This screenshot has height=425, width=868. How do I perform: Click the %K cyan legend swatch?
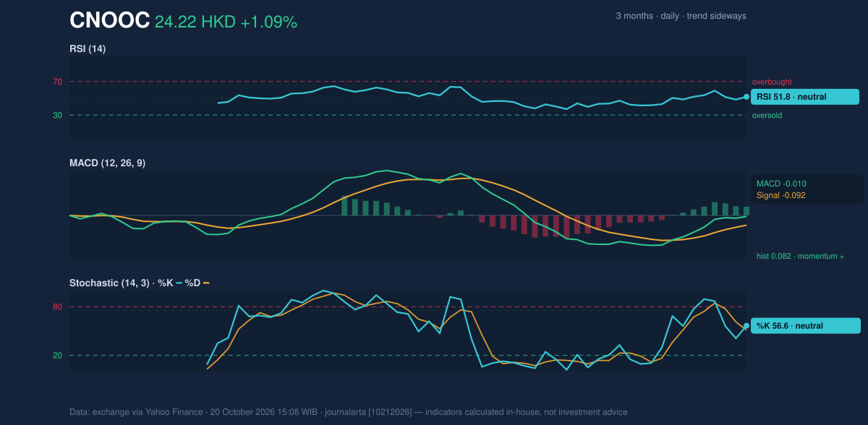pos(179,283)
